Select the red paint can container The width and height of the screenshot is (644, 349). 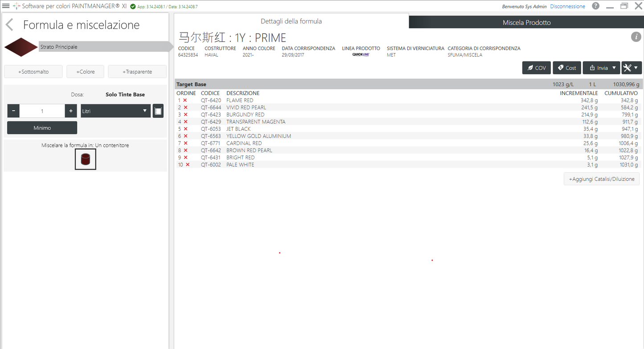tap(85, 159)
